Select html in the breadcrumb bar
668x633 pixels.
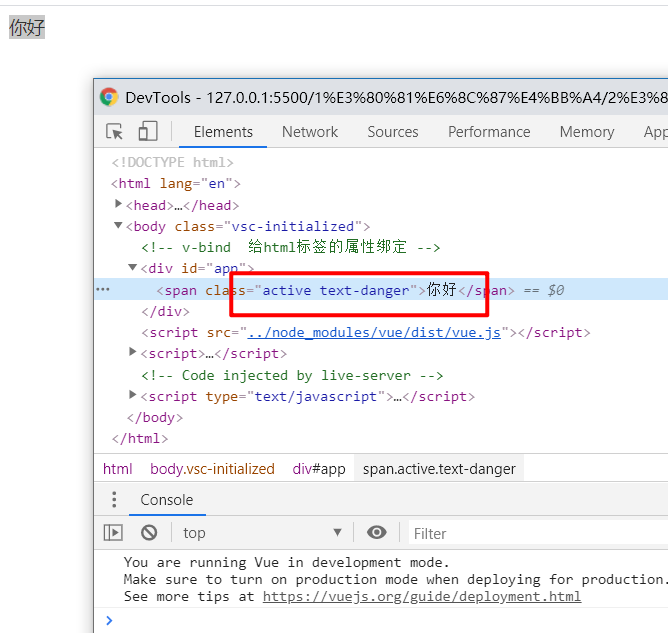click(118, 469)
